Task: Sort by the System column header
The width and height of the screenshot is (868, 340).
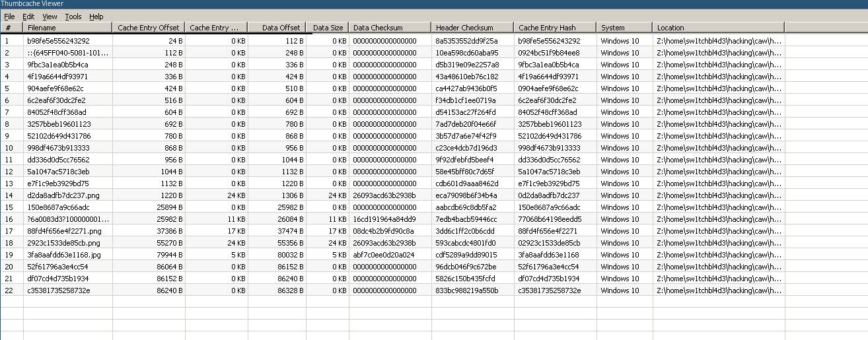Action: tap(624, 28)
